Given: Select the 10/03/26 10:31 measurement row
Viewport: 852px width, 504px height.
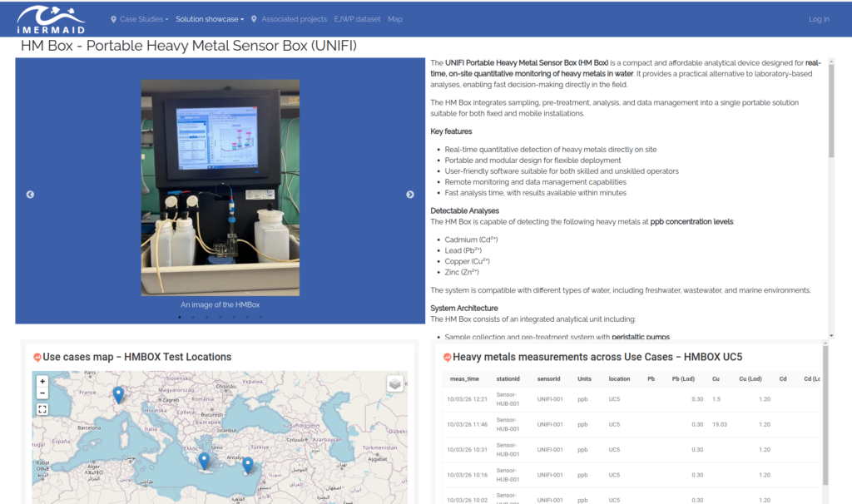Looking at the screenshot, I should 632,450.
